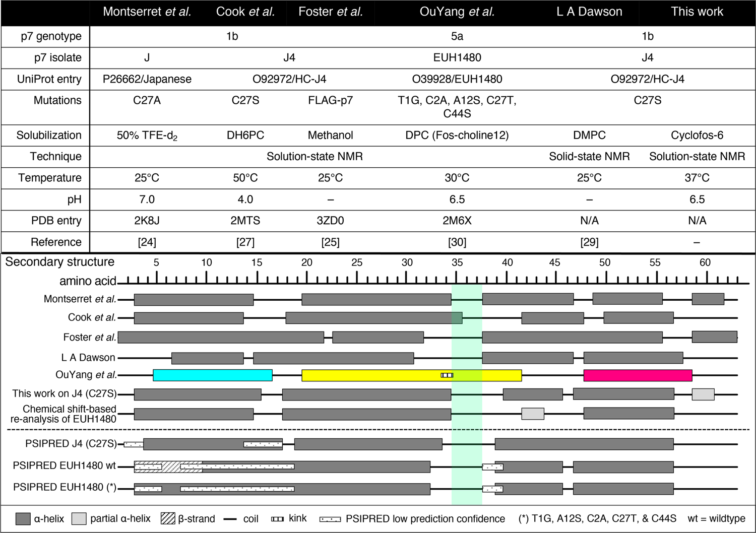The image size is (756, 533).
Task: Select the magenta helix bar in OuYang row
Action: pyautogui.click(x=638, y=375)
